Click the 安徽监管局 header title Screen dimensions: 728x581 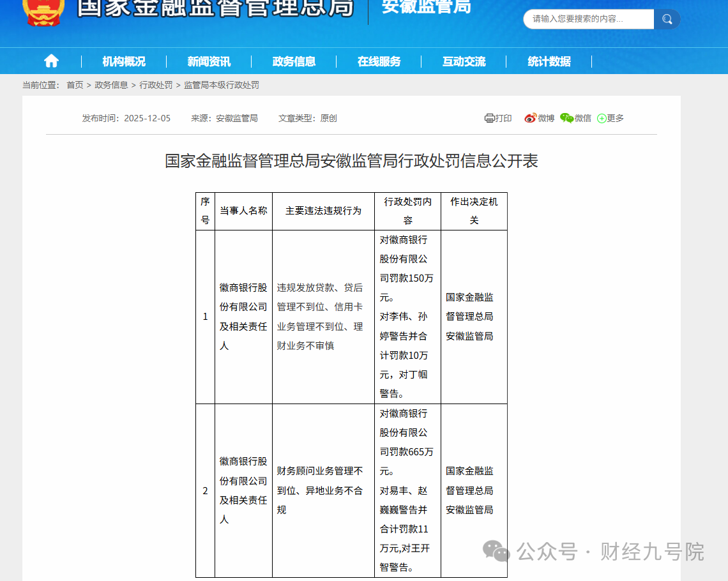(x=426, y=8)
